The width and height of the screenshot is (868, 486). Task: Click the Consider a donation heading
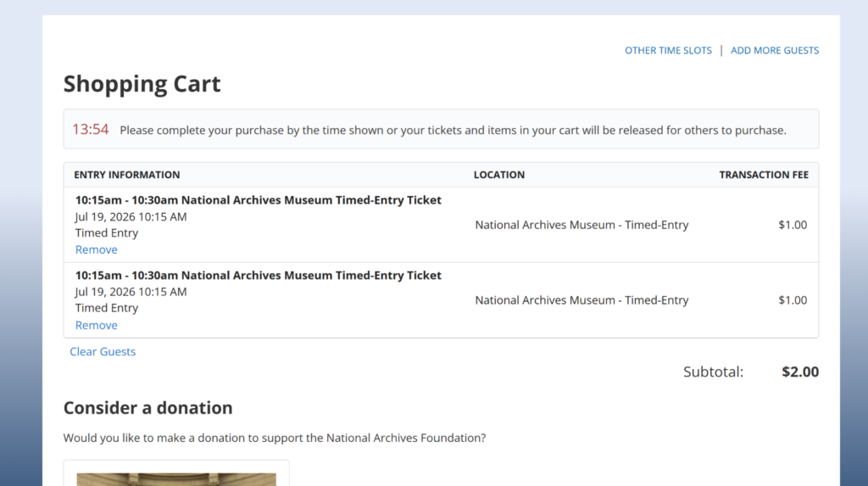147,408
